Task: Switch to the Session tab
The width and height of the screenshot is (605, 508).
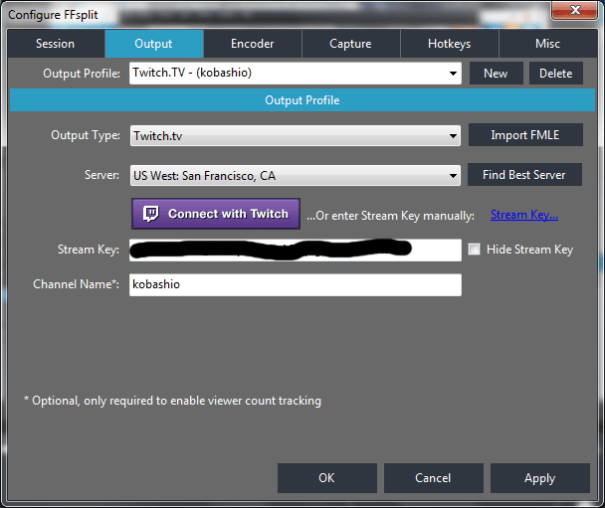Action: pyautogui.click(x=55, y=44)
